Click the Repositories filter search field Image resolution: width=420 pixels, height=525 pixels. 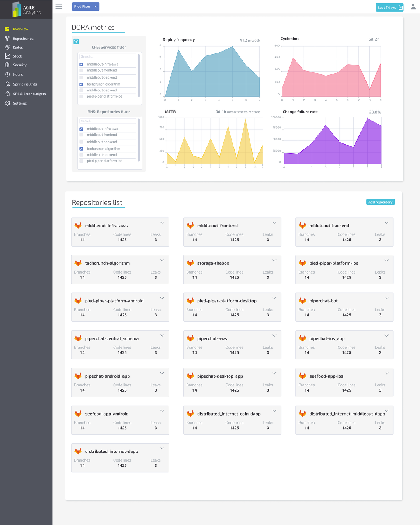coord(108,121)
